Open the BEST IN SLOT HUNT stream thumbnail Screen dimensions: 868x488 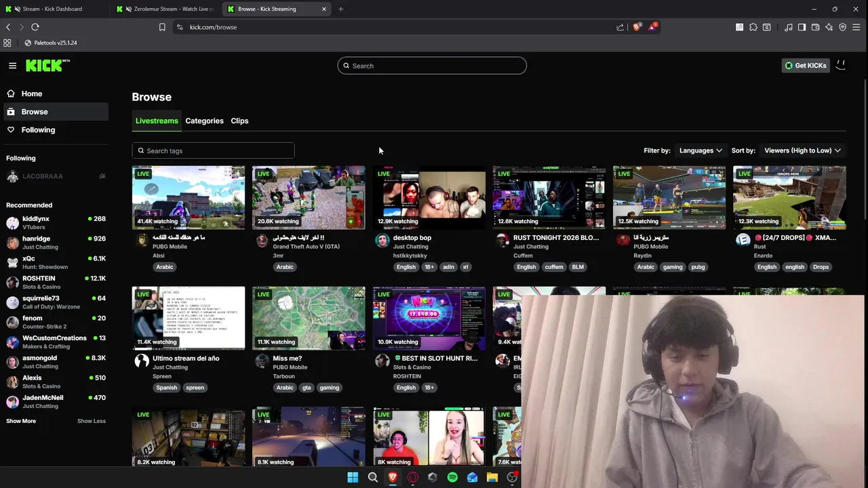429,318
